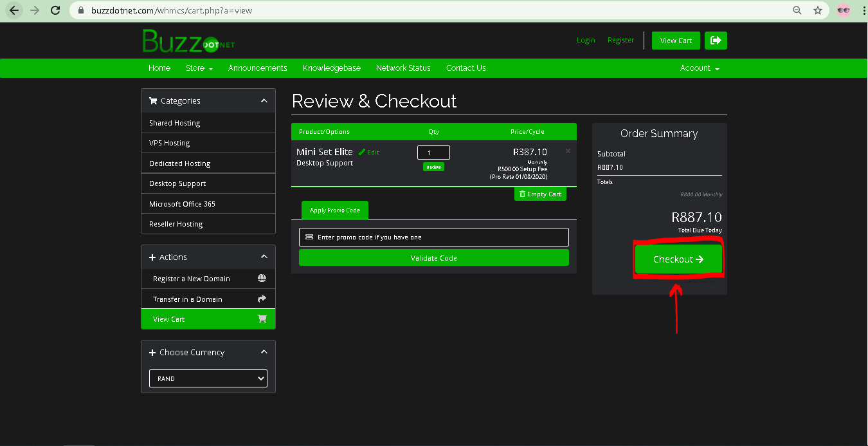Collapse the Categories panel

coord(264,101)
